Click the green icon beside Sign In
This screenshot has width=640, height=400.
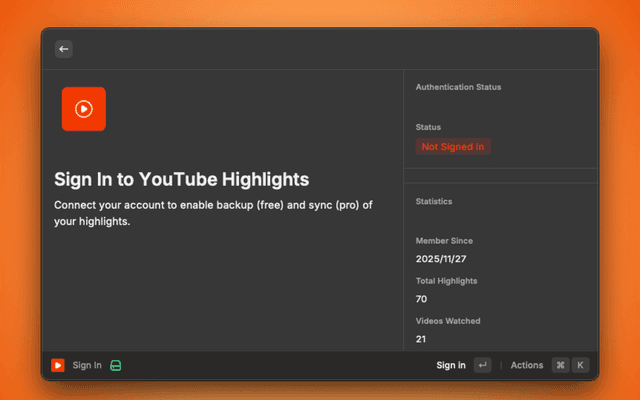point(116,365)
